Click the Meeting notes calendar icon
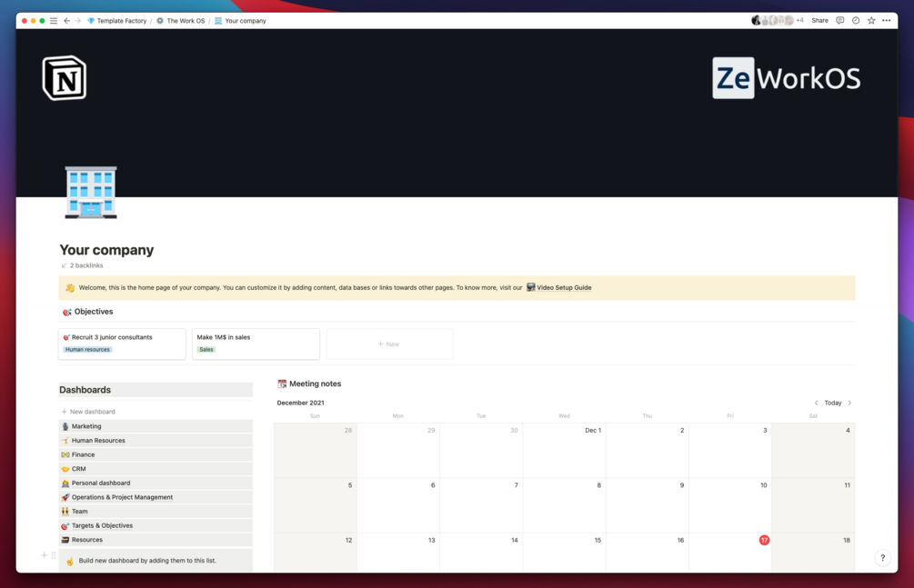This screenshot has height=588, width=914. tap(282, 384)
